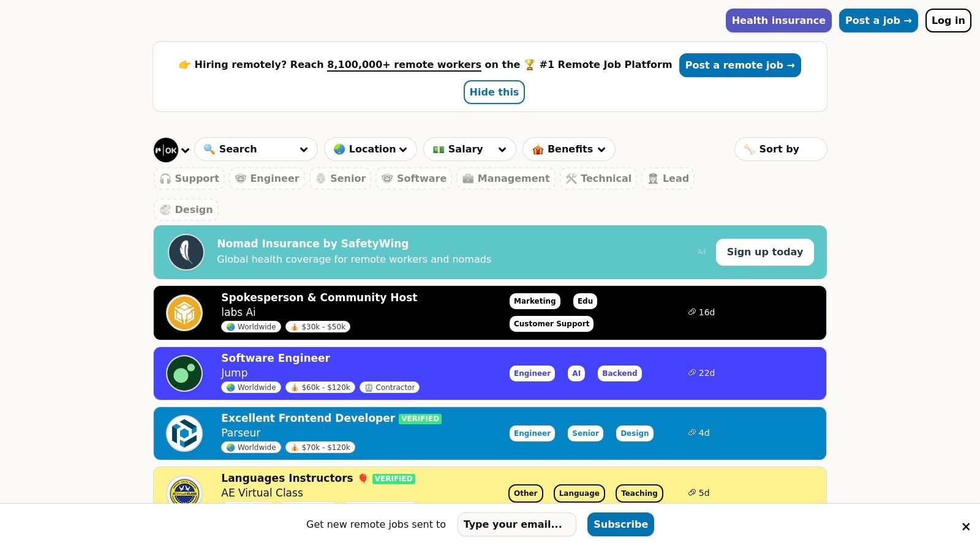The height and width of the screenshot is (551, 980).
Task: Click the AE Virtual Class logo
Action: (x=184, y=492)
